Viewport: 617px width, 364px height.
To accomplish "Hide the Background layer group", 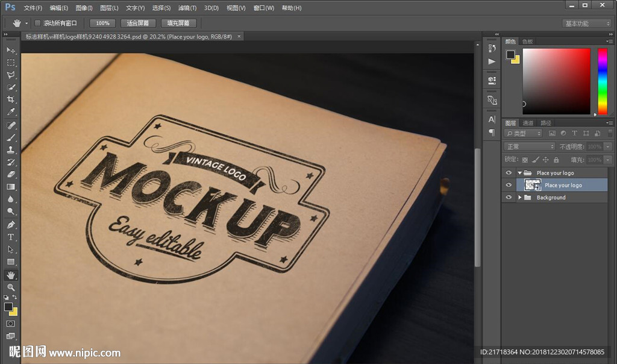I will pos(509,198).
